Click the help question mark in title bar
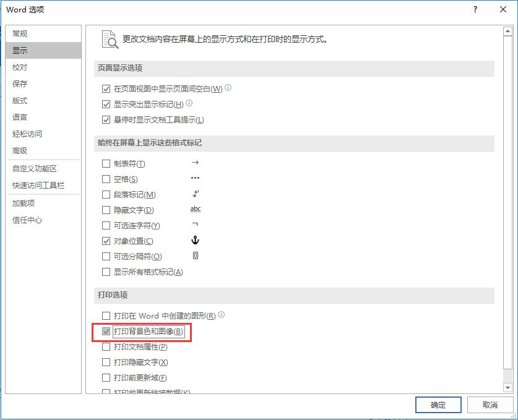This screenshot has height=420, width=518. pyautogui.click(x=474, y=10)
